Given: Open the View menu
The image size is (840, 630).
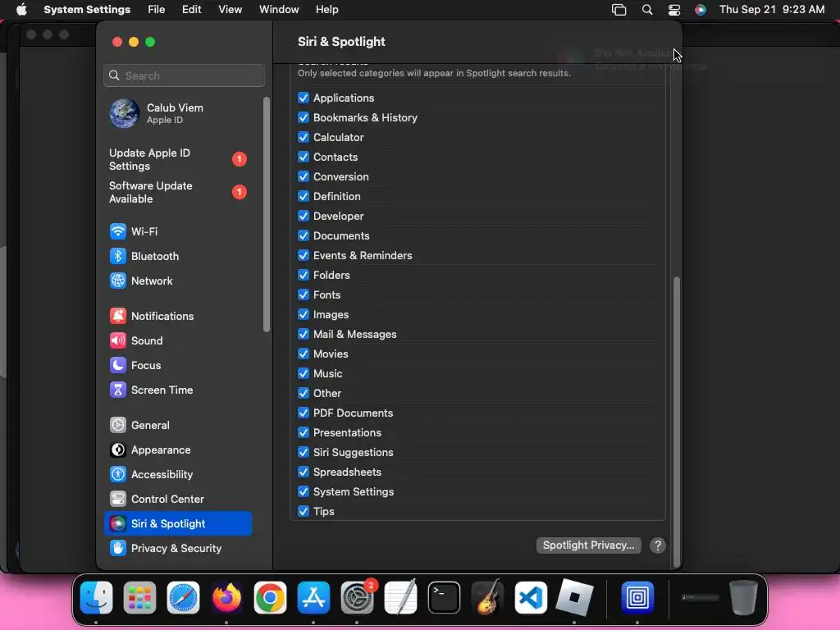Looking at the screenshot, I should pyautogui.click(x=230, y=10).
